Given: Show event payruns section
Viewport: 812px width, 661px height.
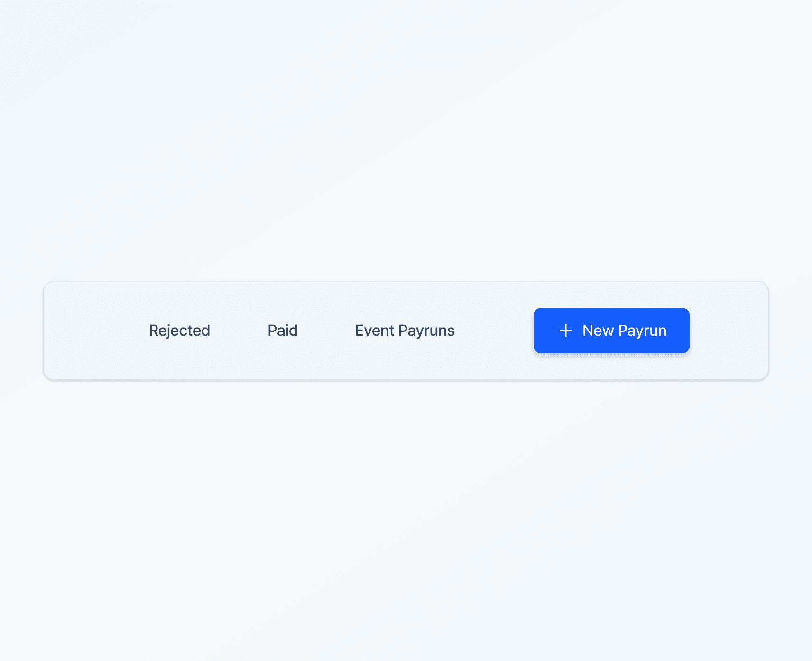Looking at the screenshot, I should click(x=405, y=330).
